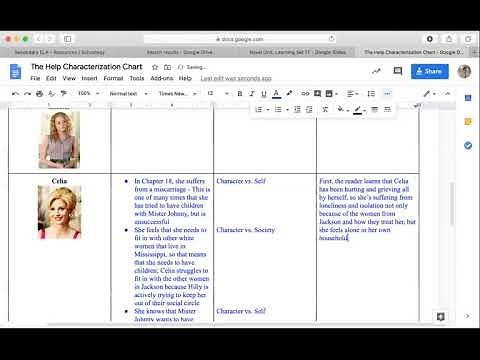Open the text color A picker
This screenshot has width=480, height=360.
276,94
